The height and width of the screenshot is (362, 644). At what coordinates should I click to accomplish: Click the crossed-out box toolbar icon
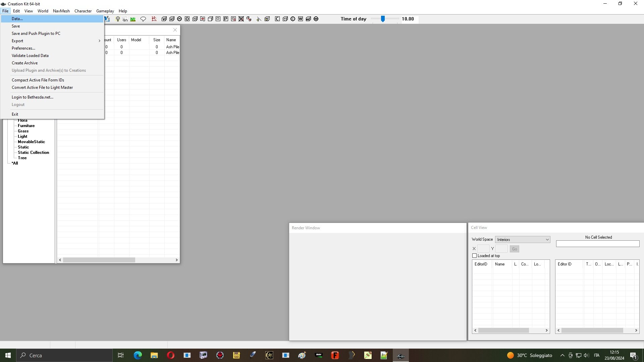pyautogui.click(x=241, y=19)
